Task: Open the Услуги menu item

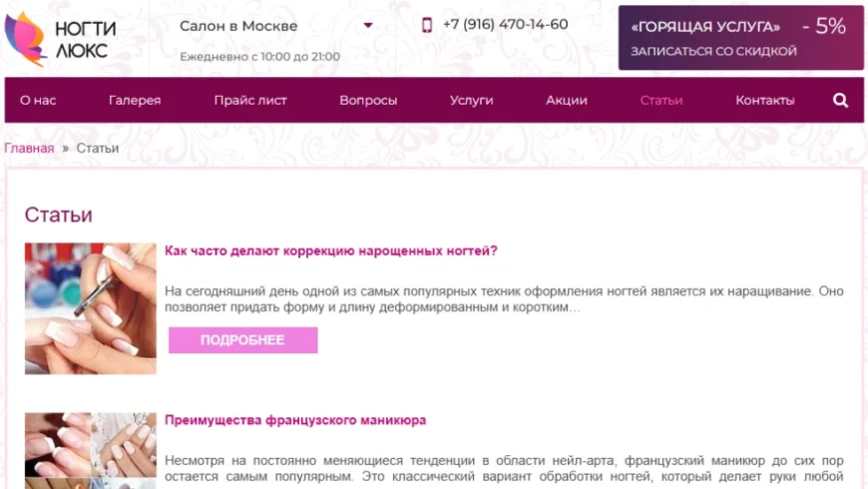Action: [x=471, y=100]
